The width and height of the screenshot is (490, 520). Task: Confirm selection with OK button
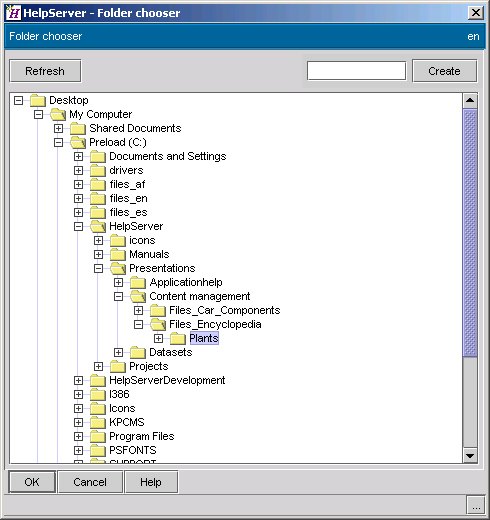point(32,482)
